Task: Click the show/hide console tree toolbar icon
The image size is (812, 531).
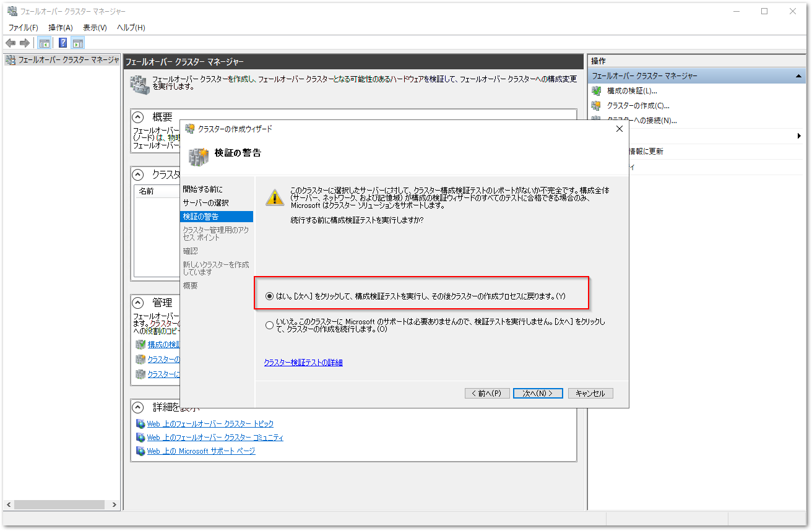Action: [44, 42]
